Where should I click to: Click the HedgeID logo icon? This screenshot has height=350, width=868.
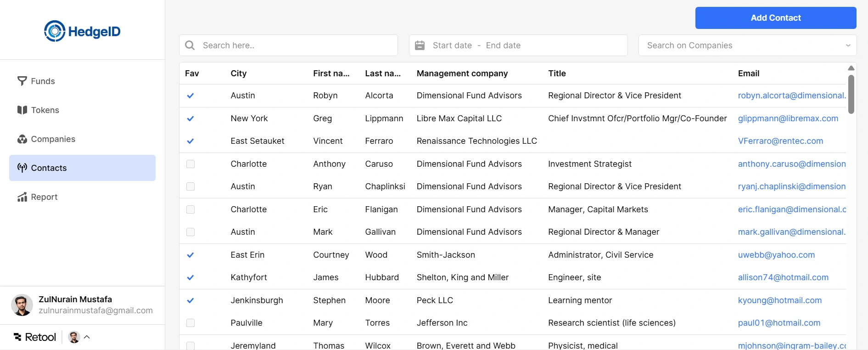(x=55, y=31)
